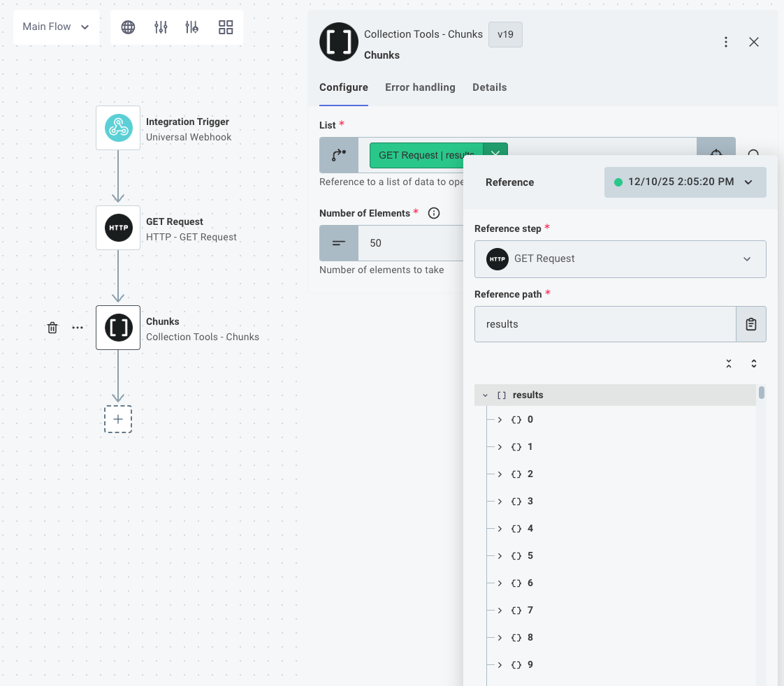Copy the reference path using the clipboard icon
Image resolution: width=784 pixels, height=686 pixels.
pos(752,323)
